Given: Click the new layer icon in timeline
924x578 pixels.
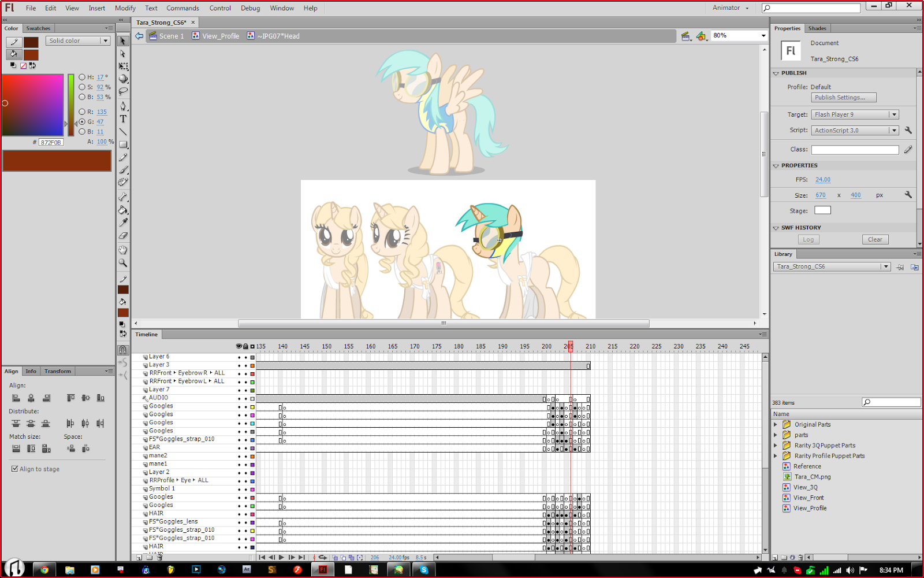Looking at the screenshot, I should [x=139, y=558].
